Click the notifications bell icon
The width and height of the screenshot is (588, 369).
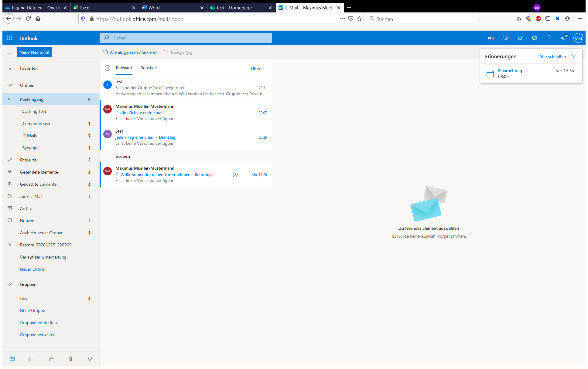pyautogui.click(x=520, y=38)
